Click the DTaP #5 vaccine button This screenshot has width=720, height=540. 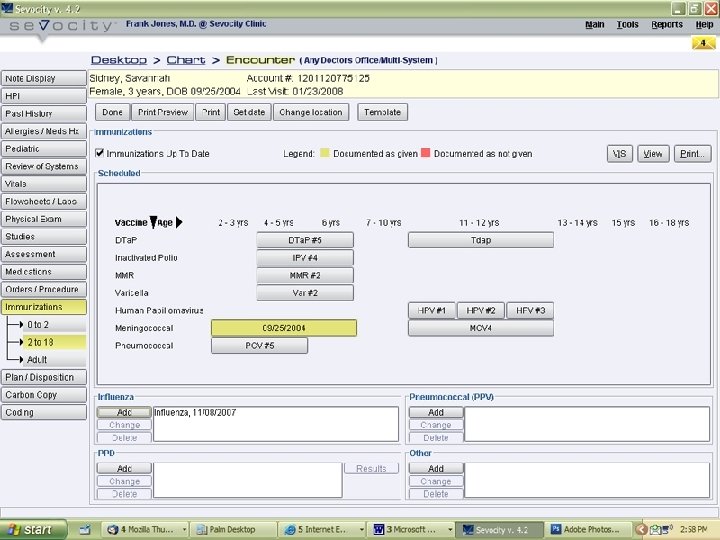305,240
